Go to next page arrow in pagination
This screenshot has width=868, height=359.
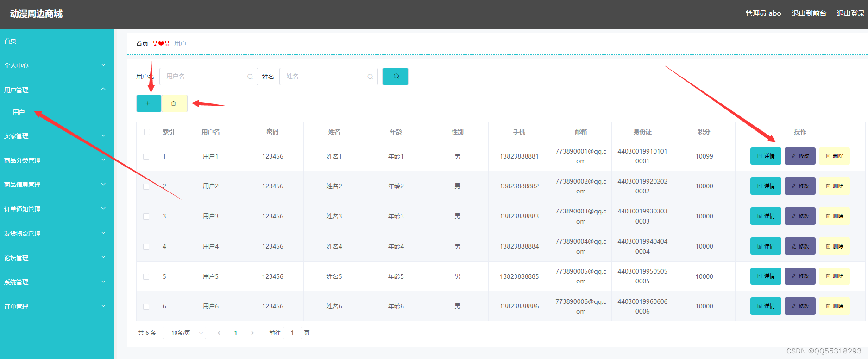tap(252, 333)
